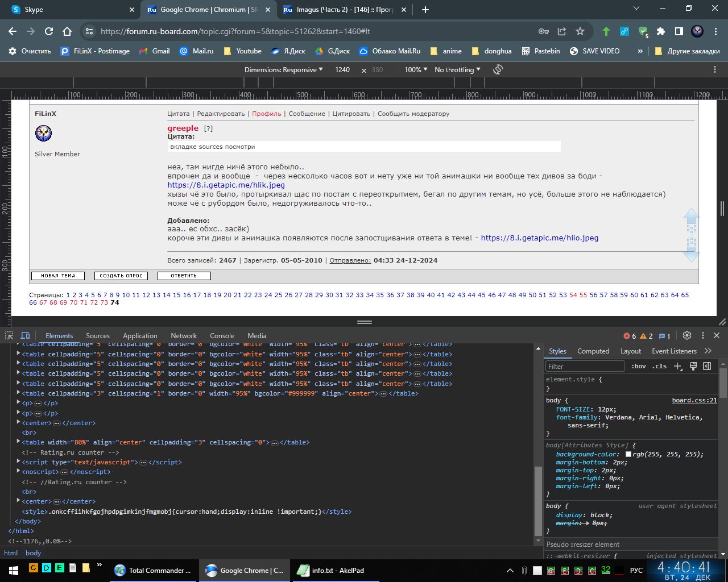
Task: Open Adguard shield extension
Action: 643,31
